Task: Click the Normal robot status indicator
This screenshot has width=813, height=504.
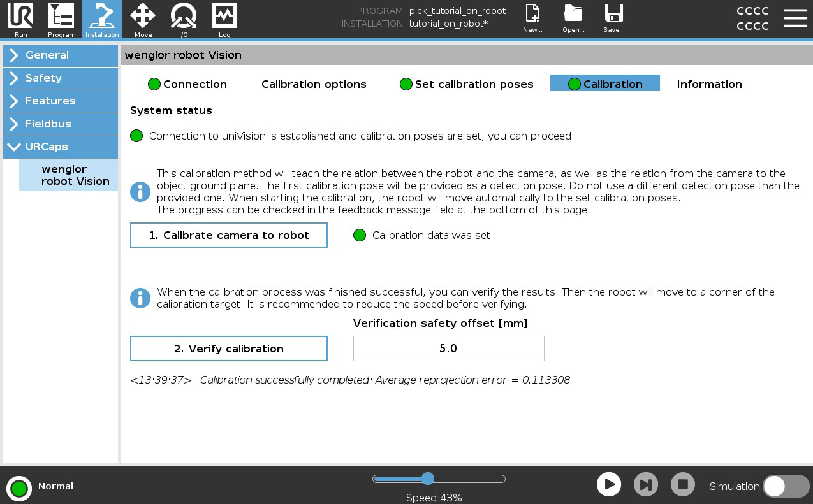Action: [19, 488]
